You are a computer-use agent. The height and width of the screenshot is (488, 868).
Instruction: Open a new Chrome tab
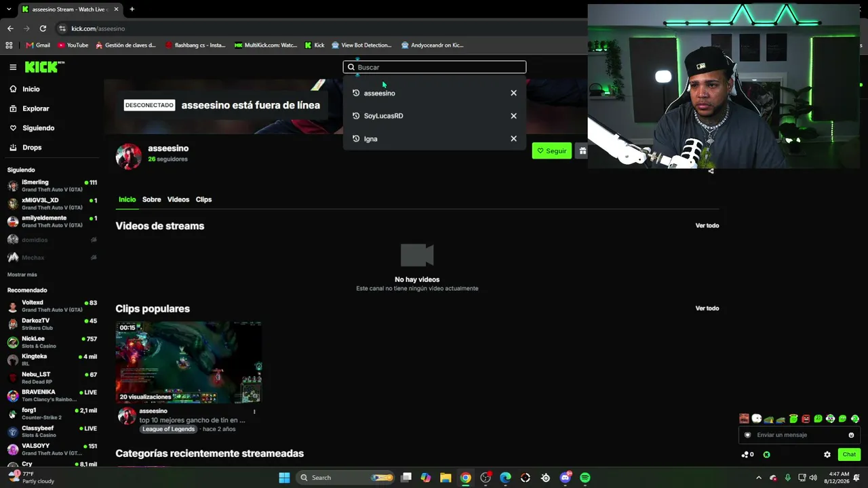pos(132,9)
